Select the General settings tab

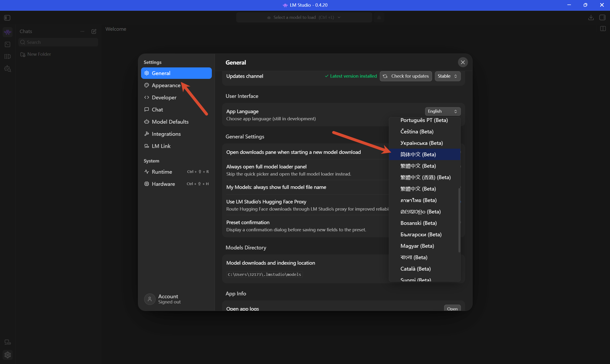coord(176,73)
